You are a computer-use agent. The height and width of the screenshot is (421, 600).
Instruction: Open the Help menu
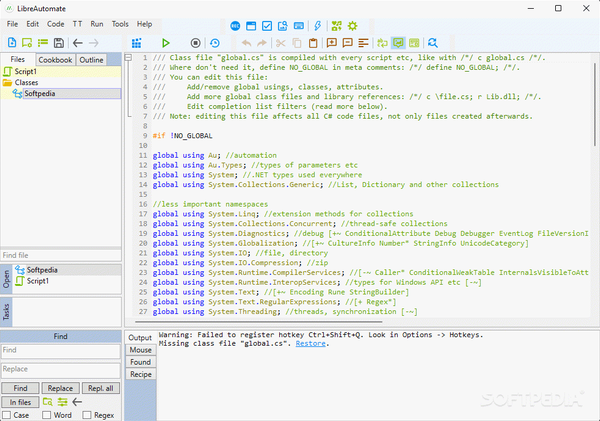pyautogui.click(x=144, y=24)
